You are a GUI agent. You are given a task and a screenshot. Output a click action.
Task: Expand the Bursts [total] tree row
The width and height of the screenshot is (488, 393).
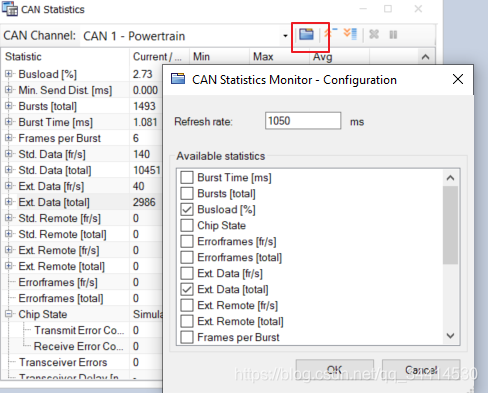tap(9, 106)
